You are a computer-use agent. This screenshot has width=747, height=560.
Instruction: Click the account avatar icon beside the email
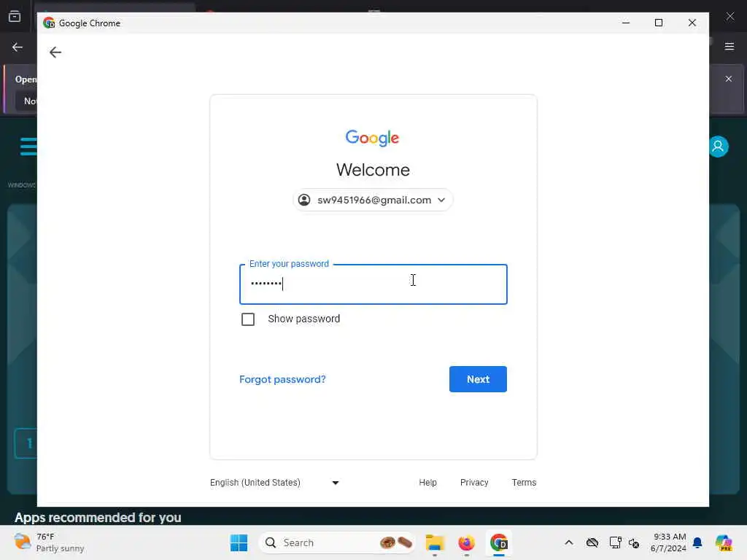(304, 200)
